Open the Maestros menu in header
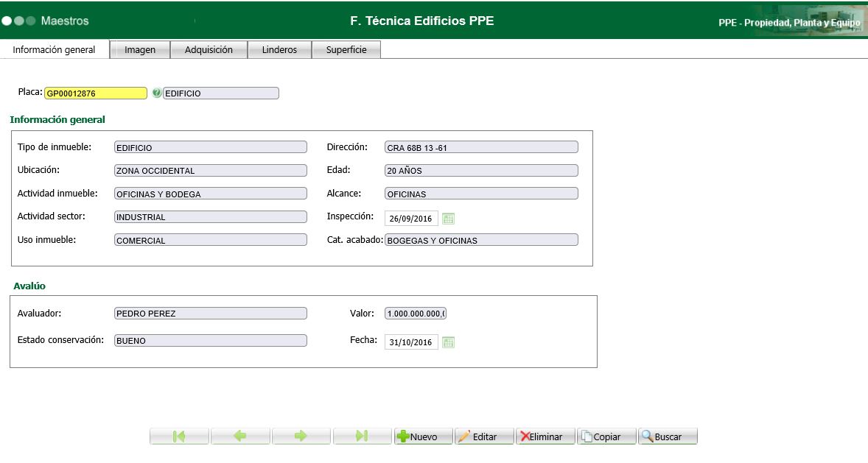Screen dimensions: 868x463 tap(65, 21)
